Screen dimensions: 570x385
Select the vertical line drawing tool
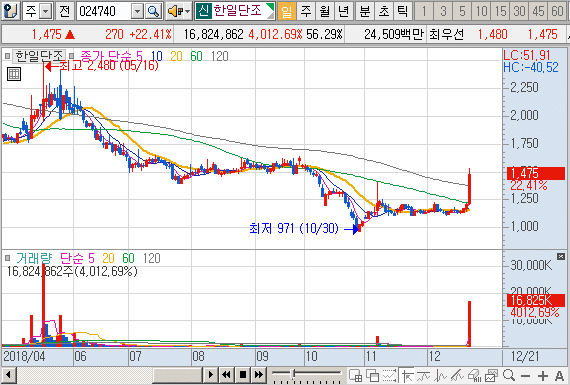click(441, 375)
